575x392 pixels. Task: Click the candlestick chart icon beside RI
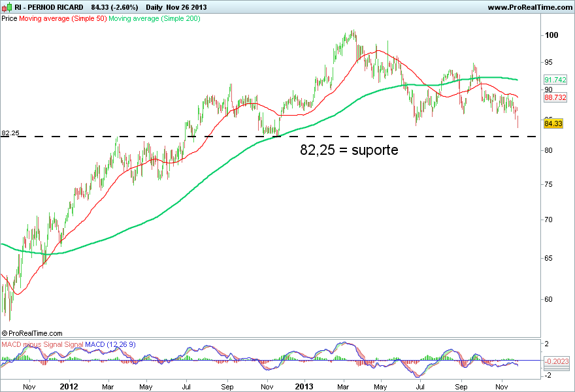pos(7,7)
